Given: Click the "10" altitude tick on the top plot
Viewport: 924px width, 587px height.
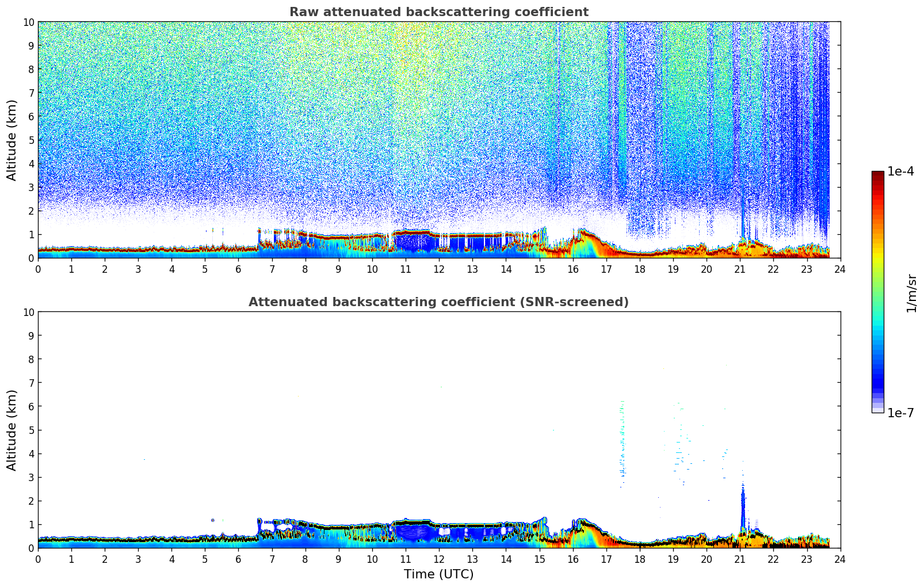Looking at the screenshot, I should 28,22.
